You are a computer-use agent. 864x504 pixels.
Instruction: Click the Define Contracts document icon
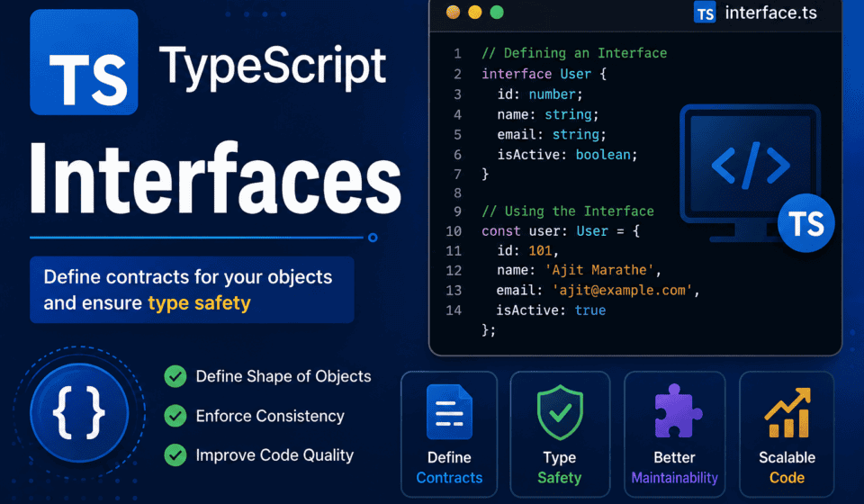[449, 411]
